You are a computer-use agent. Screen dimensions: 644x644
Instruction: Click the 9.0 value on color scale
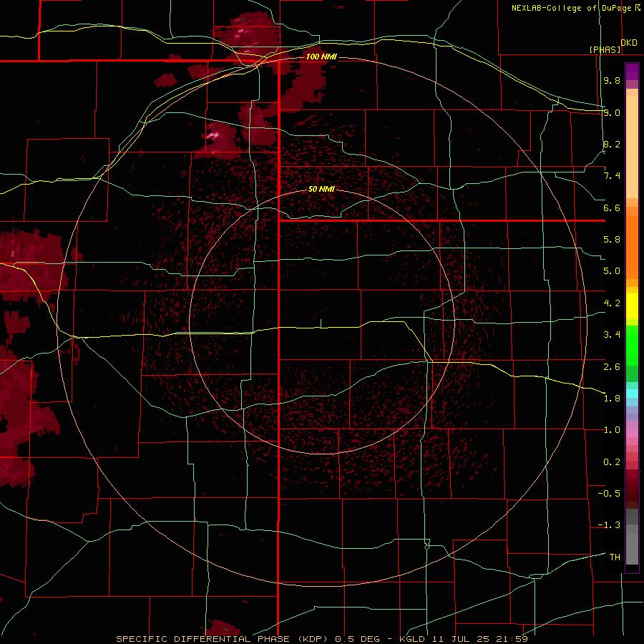coord(612,112)
